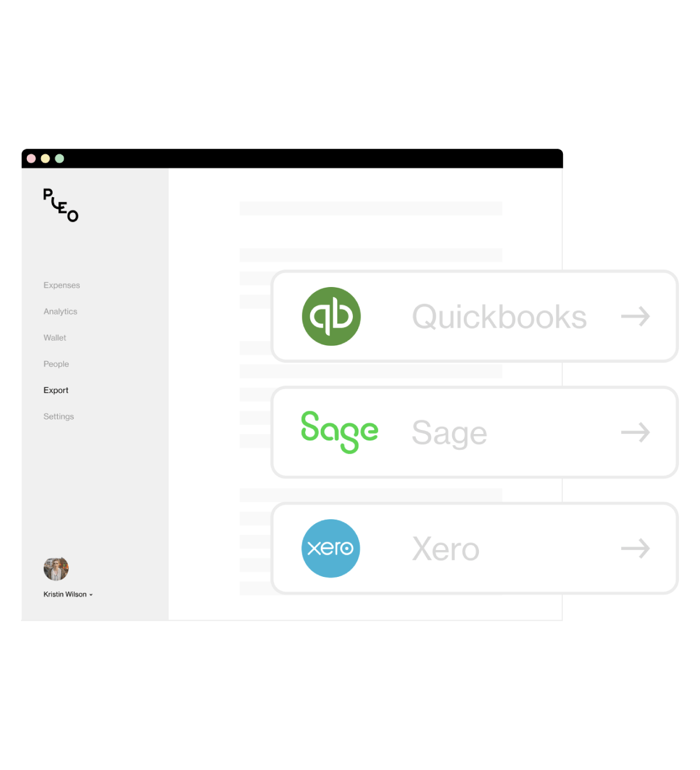The height and width of the screenshot is (770, 700).
Task: Click the yellow minimize window dot
Action: pyautogui.click(x=45, y=159)
